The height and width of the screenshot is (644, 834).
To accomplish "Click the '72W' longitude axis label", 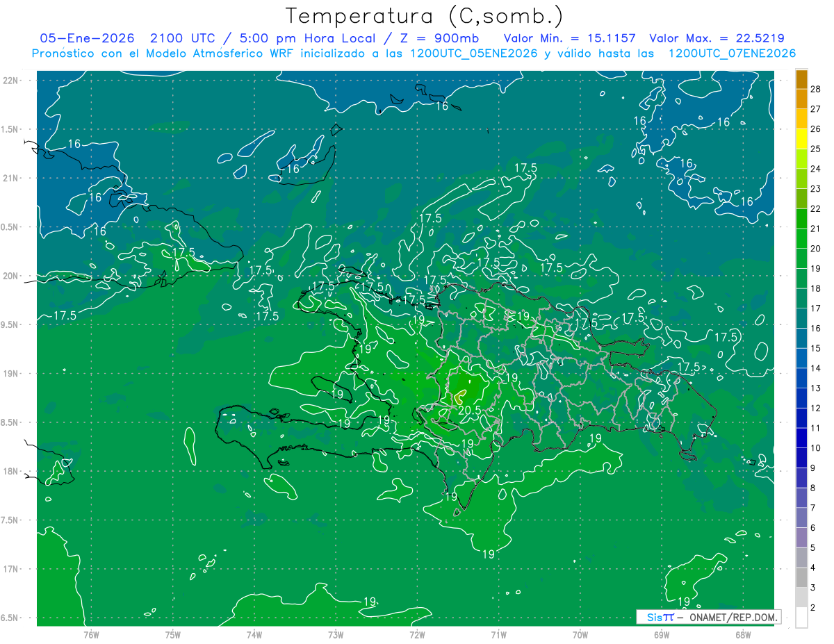I will click(x=417, y=635).
